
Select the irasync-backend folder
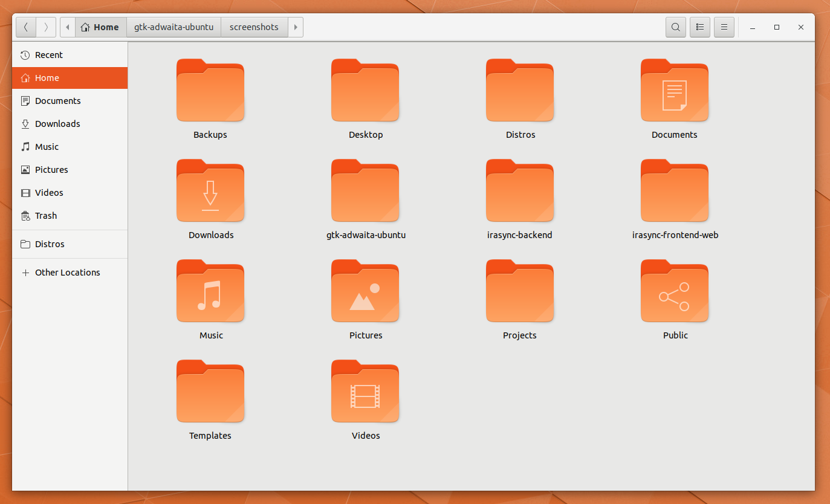(520, 192)
